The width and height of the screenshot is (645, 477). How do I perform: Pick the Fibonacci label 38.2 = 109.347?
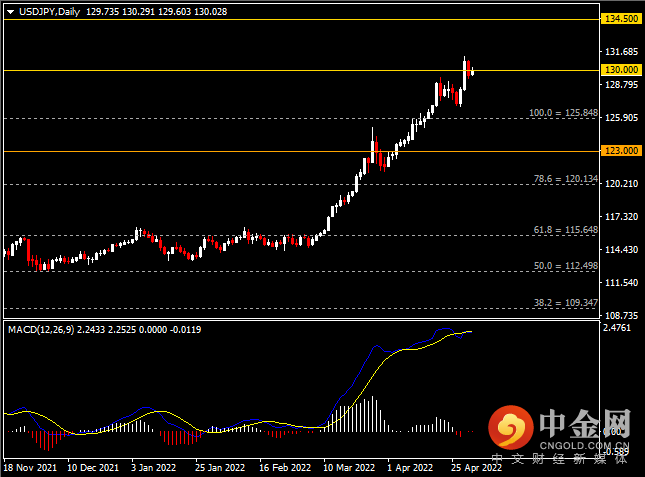(566, 303)
